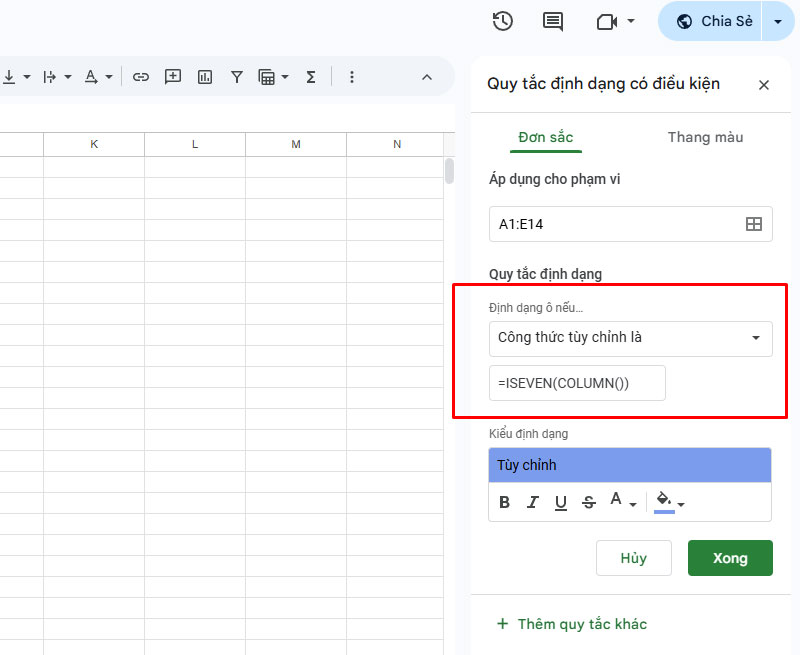Toggle bold in formatting style
The height and width of the screenshot is (655, 800).
click(x=504, y=502)
